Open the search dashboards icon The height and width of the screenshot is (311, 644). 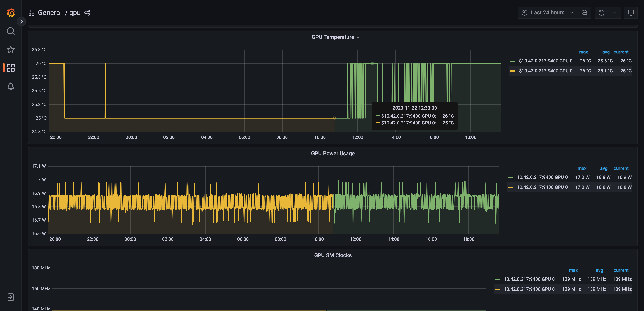[x=11, y=31]
